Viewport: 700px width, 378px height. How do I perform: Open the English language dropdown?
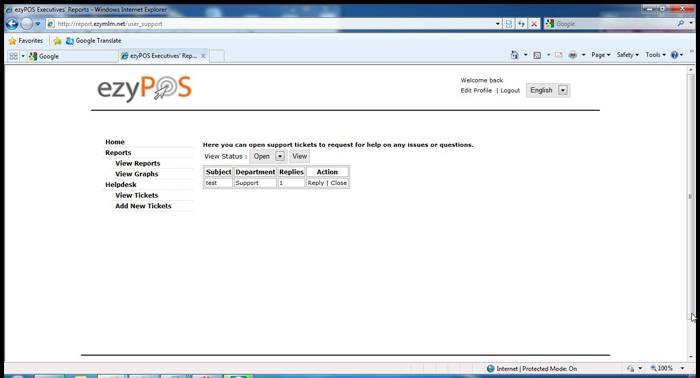pyautogui.click(x=548, y=90)
